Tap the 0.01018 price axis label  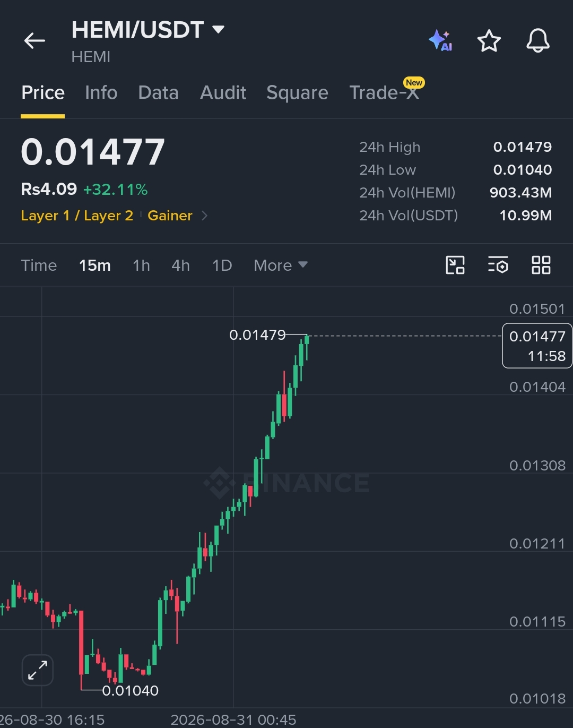tap(537, 699)
